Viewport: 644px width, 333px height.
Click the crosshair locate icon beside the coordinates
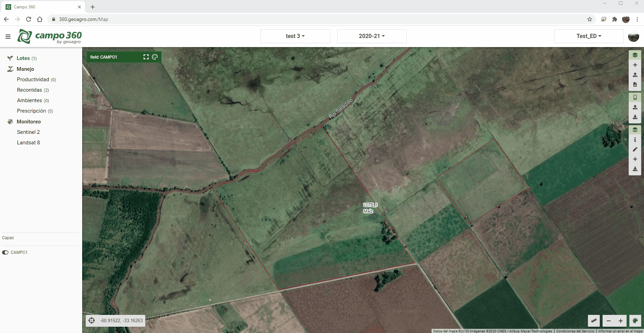click(x=92, y=320)
